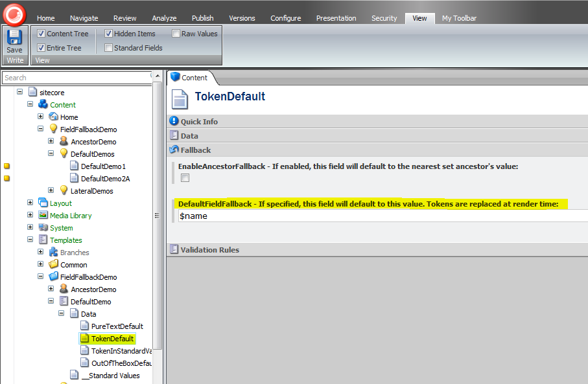The height and width of the screenshot is (384, 588).
Task: Enable the Raw Values checkbox
Action: [x=176, y=33]
